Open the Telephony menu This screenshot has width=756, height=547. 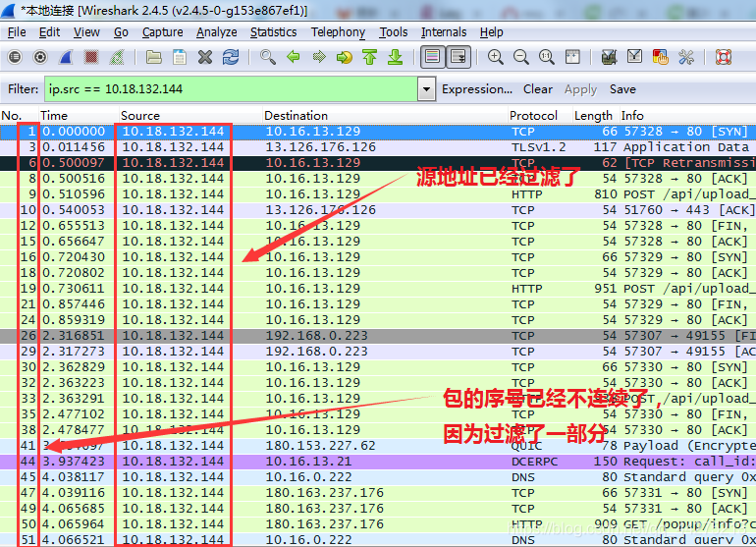(x=338, y=32)
